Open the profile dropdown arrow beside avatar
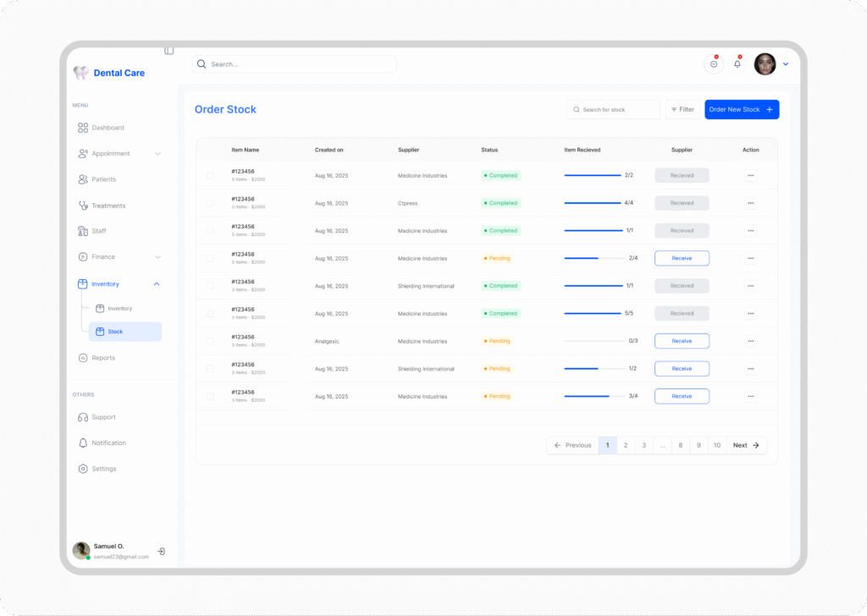Image resolution: width=867 pixels, height=616 pixels. click(x=786, y=64)
